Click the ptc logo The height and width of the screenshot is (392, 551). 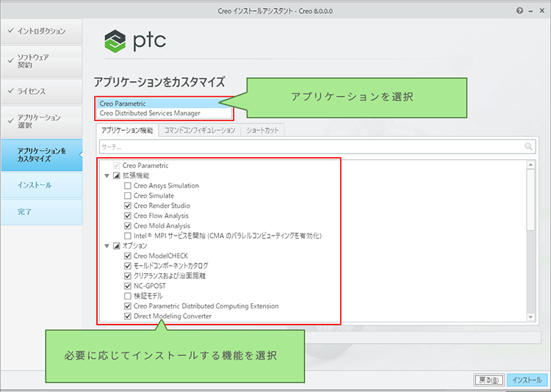point(135,41)
